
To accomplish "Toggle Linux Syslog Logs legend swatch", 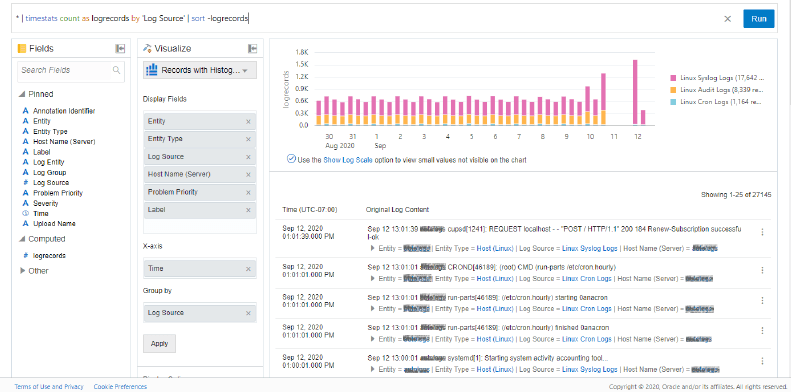I will tap(673, 78).
